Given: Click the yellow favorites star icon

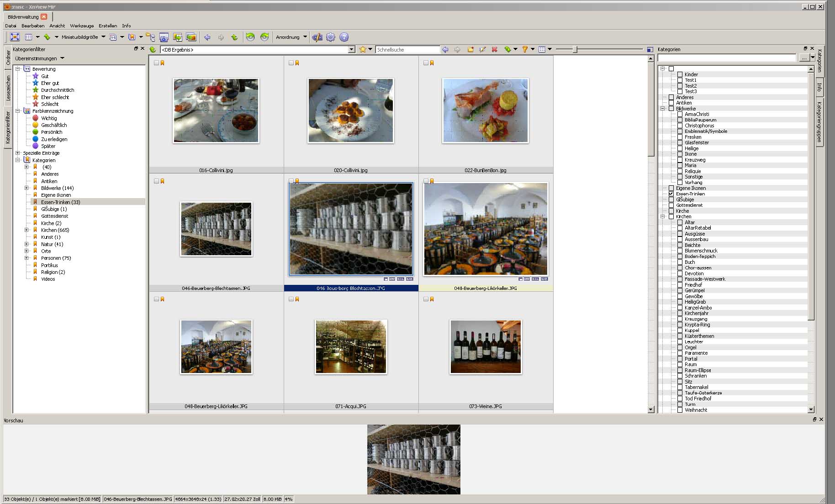Looking at the screenshot, I should [363, 49].
